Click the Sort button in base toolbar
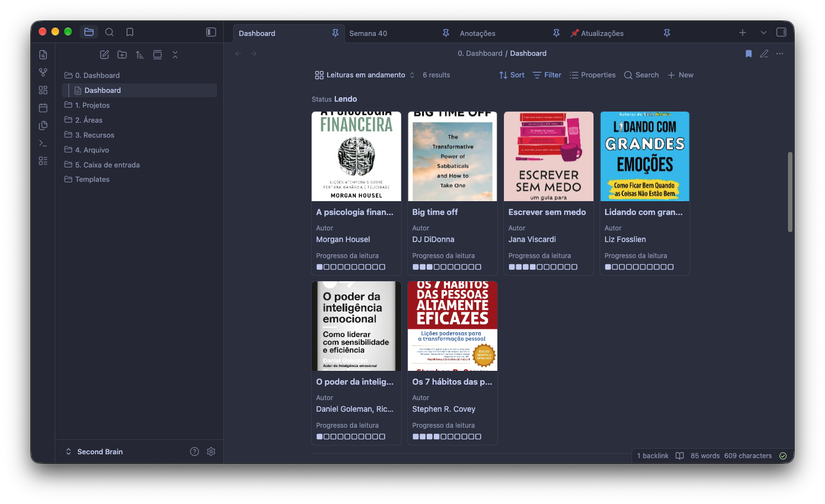This screenshot has width=825, height=504. (x=512, y=75)
